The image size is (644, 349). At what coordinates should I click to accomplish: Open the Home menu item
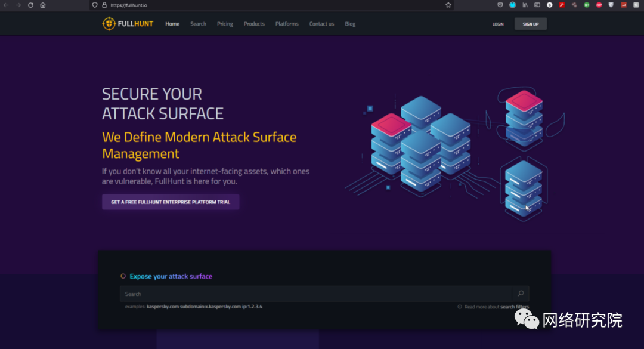coord(172,24)
